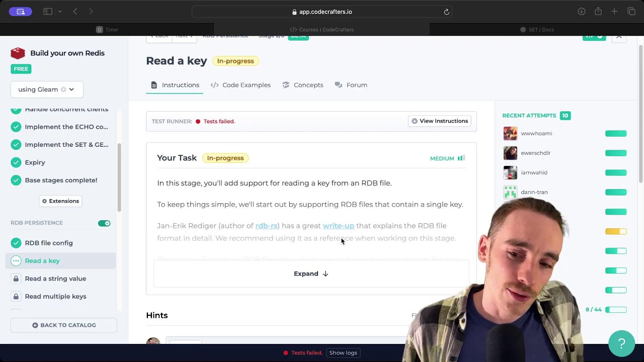
Task: Click the purple screen-sharing pill icon
Action: click(21, 12)
